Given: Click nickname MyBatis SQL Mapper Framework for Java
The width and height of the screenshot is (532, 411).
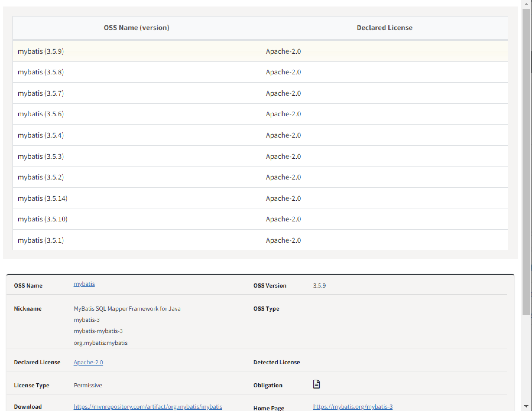Looking at the screenshot, I should pyautogui.click(x=127, y=309).
